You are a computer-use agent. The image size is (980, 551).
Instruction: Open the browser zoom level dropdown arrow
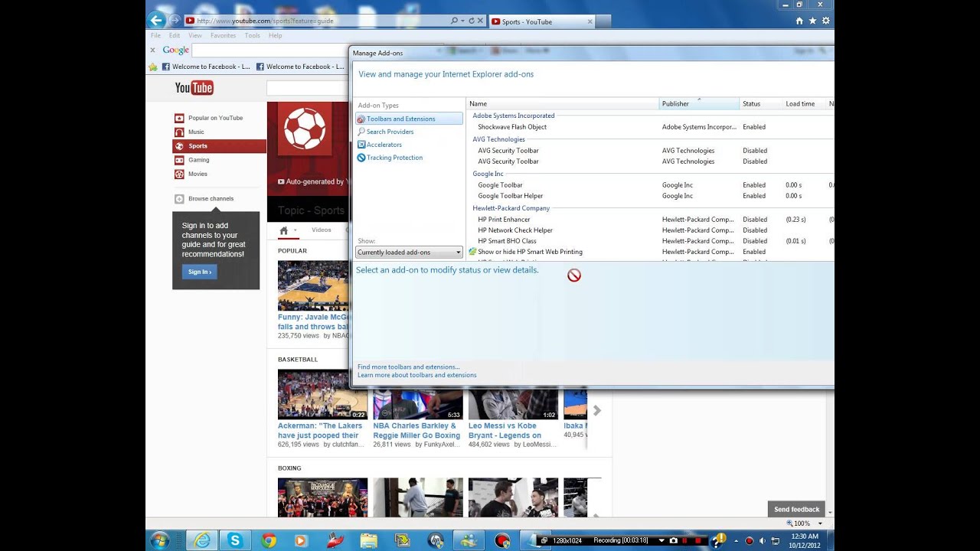(820, 523)
